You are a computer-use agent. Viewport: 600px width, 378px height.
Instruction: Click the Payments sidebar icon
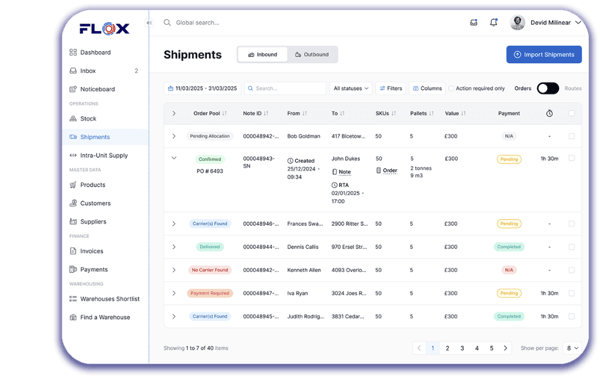(x=73, y=269)
